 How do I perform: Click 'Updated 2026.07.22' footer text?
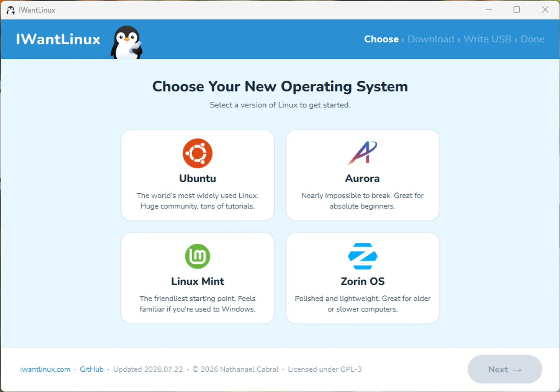coord(148,369)
